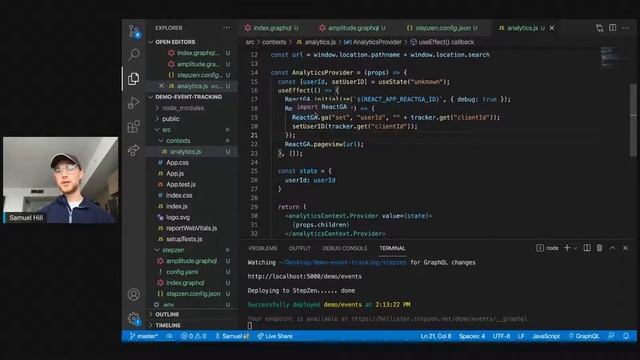Click the GraphQL status bar item
The image size is (640, 360).
584,336
